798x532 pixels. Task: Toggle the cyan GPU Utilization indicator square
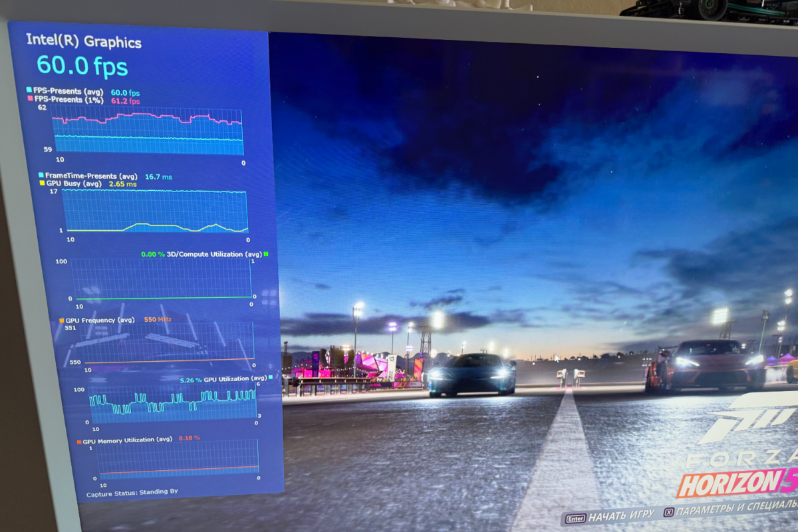coord(271,378)
